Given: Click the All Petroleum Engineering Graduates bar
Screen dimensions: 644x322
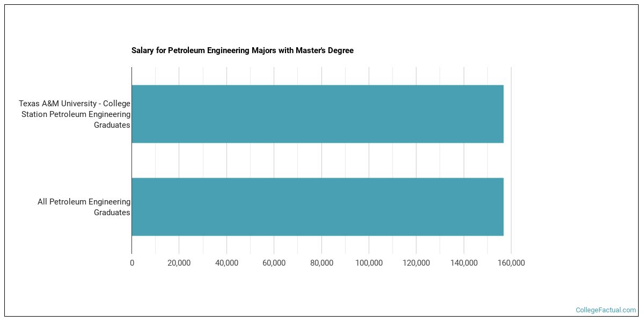Looking at the screenshot, I should tap(317, 206).
